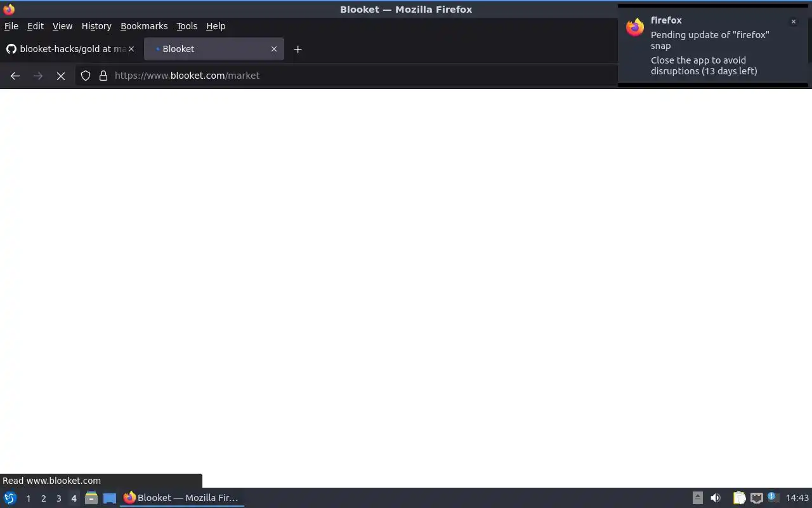
Task: Open the Tools menu
Action: [x=187, y=26]
